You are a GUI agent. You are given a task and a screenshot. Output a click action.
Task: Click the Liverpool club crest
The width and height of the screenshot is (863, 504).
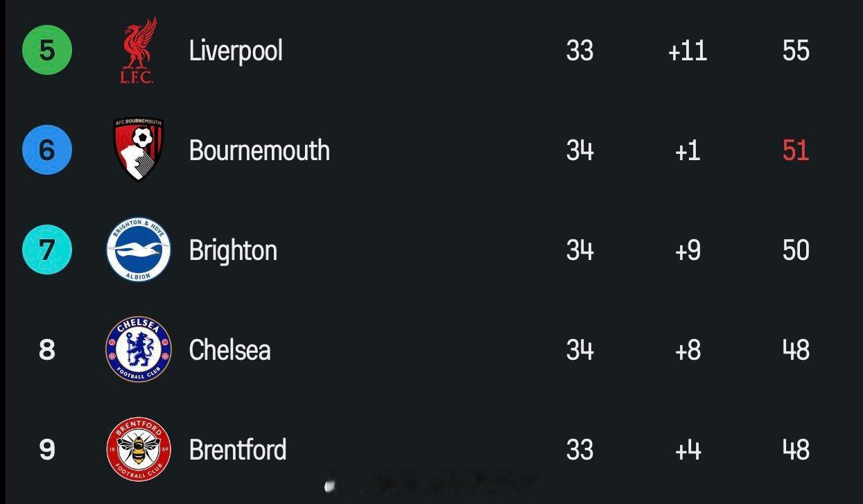click(138, 51)
